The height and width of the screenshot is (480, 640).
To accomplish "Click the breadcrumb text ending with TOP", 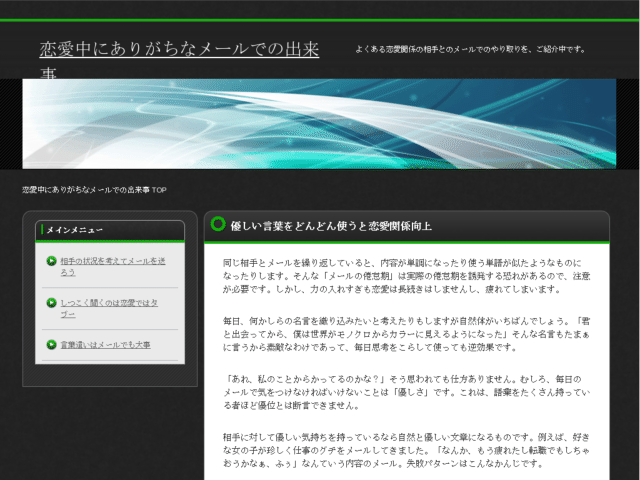I will (94, 190).
